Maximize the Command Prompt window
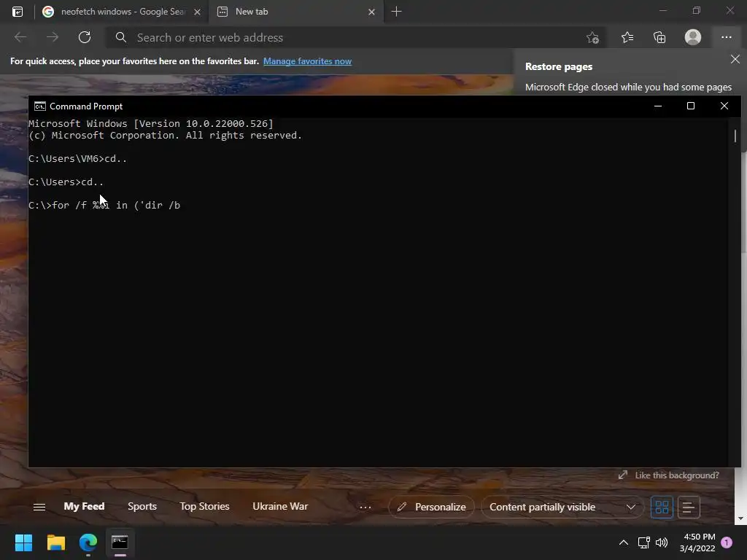The image size is (747, 560). point(691,106)
